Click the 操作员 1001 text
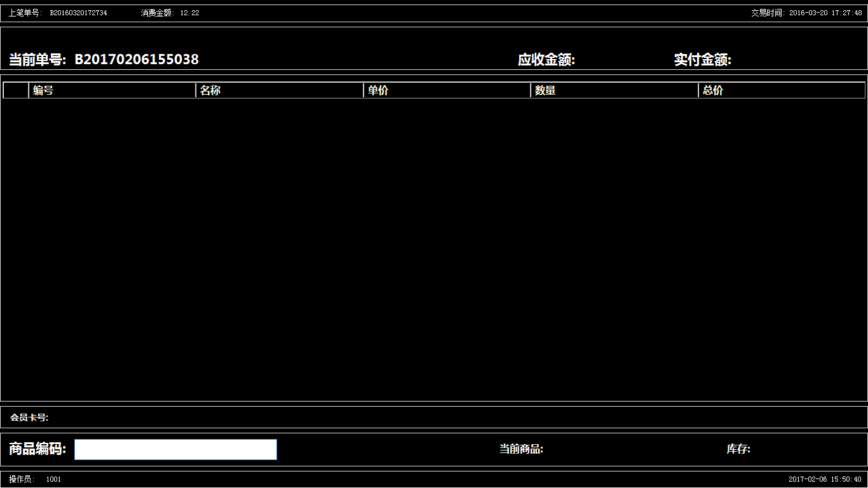 pos(35,479)
